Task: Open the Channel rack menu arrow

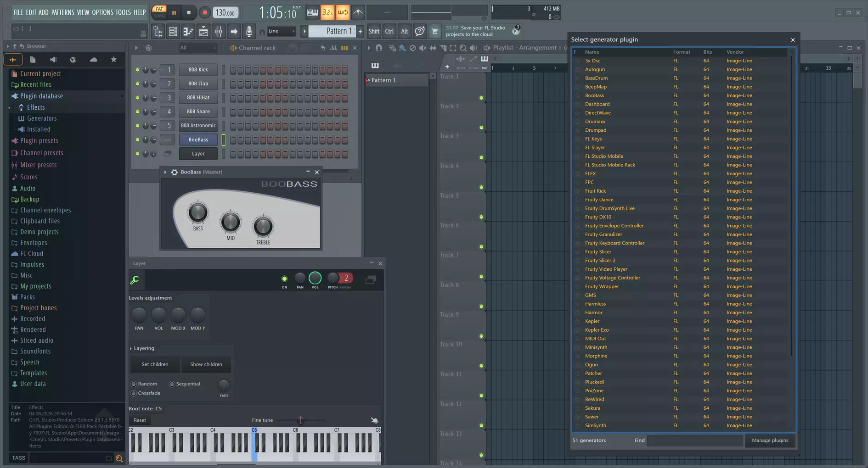Action: (x=136, y=48)
